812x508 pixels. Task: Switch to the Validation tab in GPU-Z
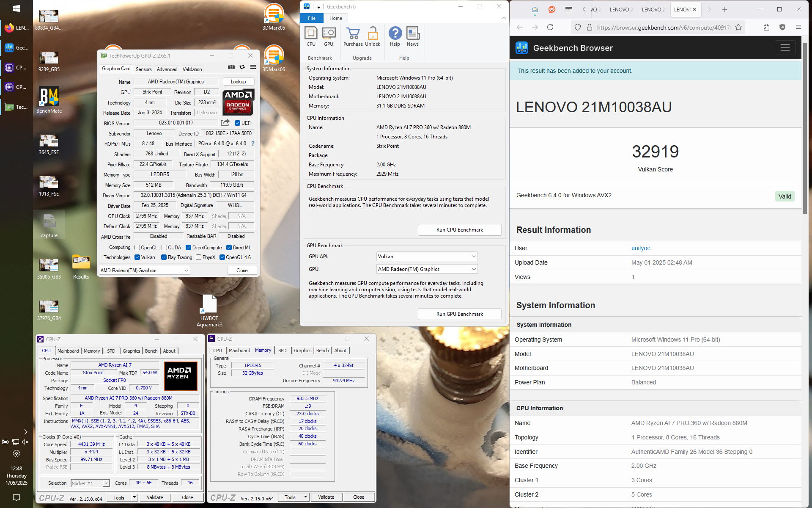192,69
